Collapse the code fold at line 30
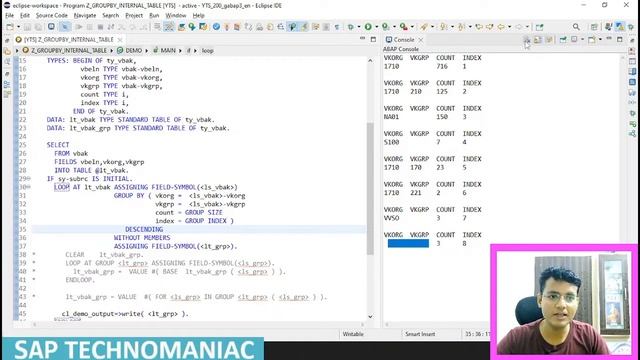The width and height of the screenshot is (640, 360). click(29, 187)
